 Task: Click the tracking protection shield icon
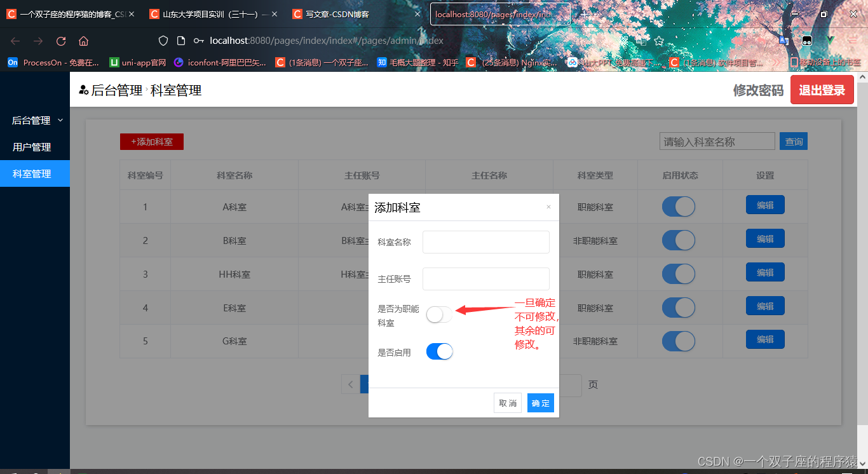click(x=163, y=41)
